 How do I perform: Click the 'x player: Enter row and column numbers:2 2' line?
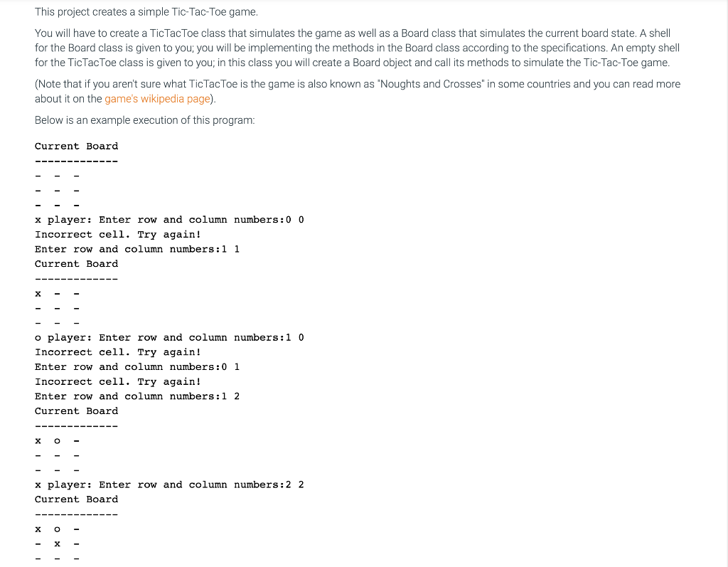[x=169, y=484]
